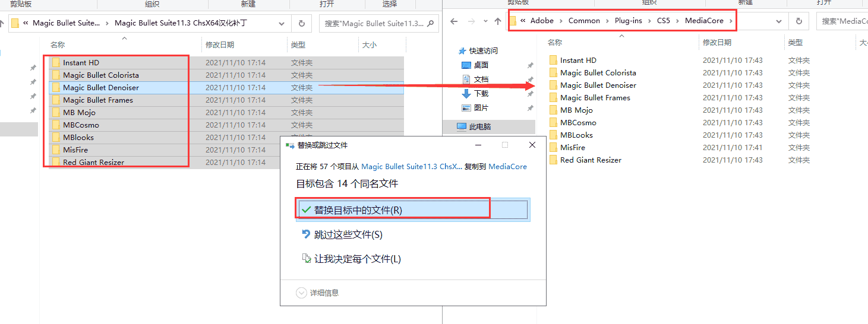
Task: Select Magic Bullet Suite... breadcrumb in left window
Action: click(x=66, y=23)
